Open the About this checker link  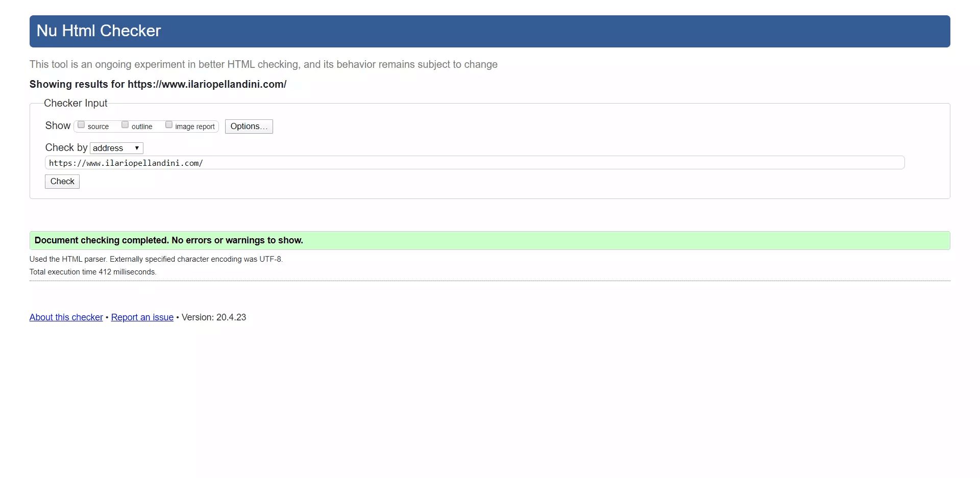66,317
